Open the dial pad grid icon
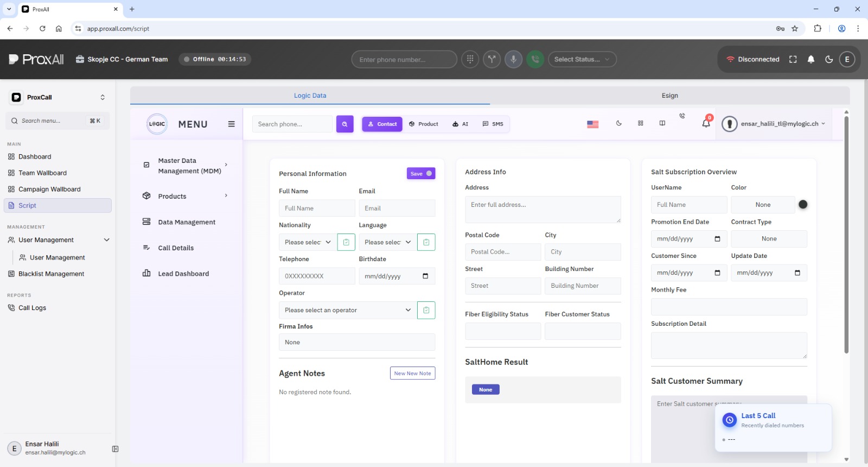The height and width of the screenshot is (467, 868). (x=470, y=59)
